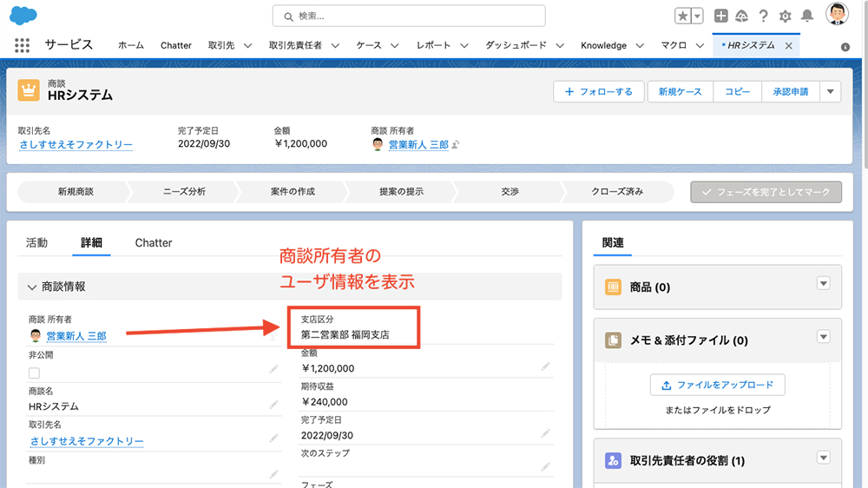Open the user profile avatar menu
The image size is (868, 488).
point(837,14)
